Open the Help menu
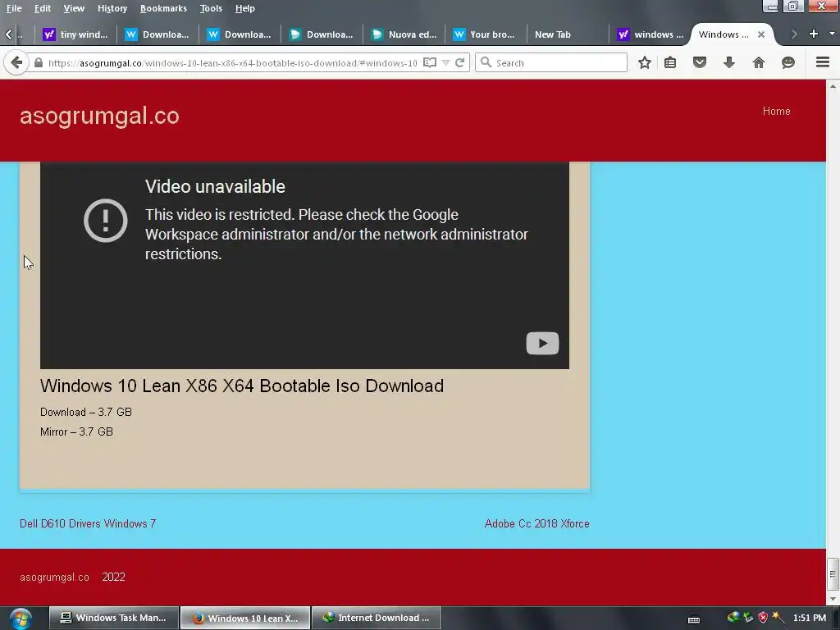Image resolution: width=840 pixels, height=630 pixels. pyautogui.click(x=244, y=8)
